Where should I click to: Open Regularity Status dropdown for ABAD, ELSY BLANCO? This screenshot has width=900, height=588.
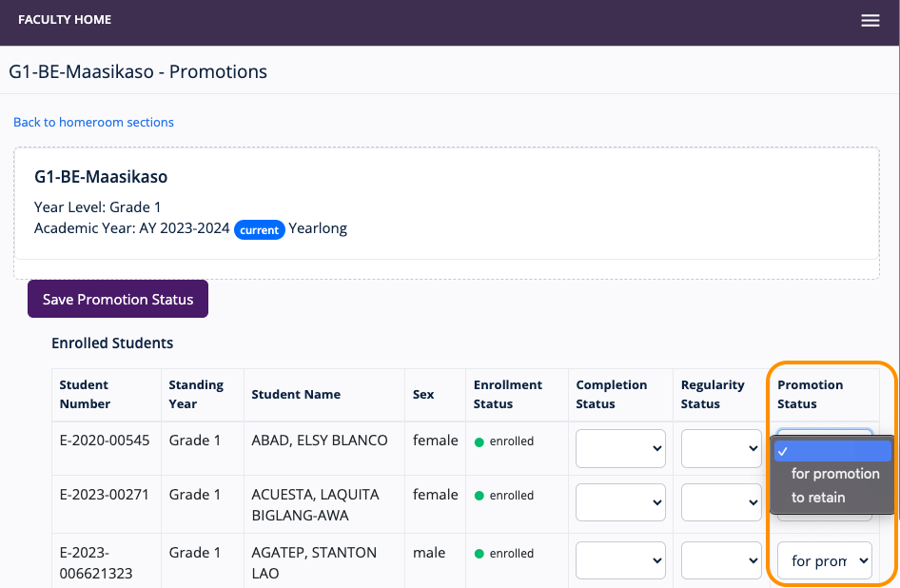(x=721, y=449)
